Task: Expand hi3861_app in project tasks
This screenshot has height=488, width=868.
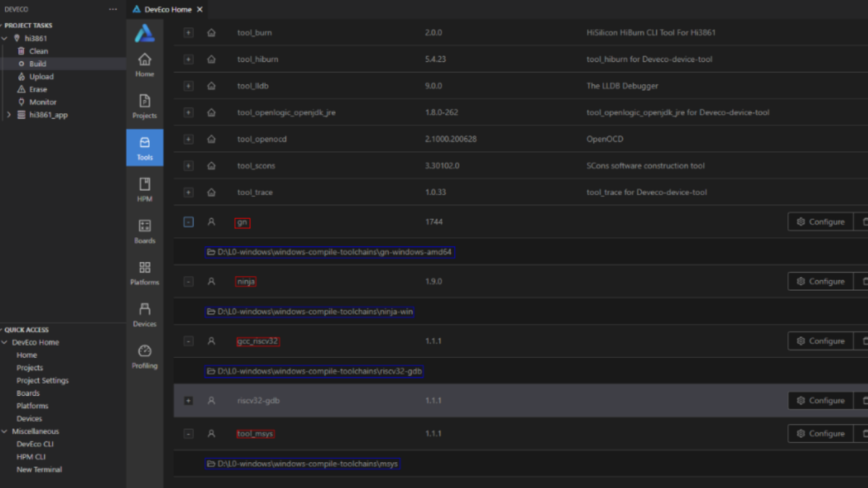Action: 9,115
